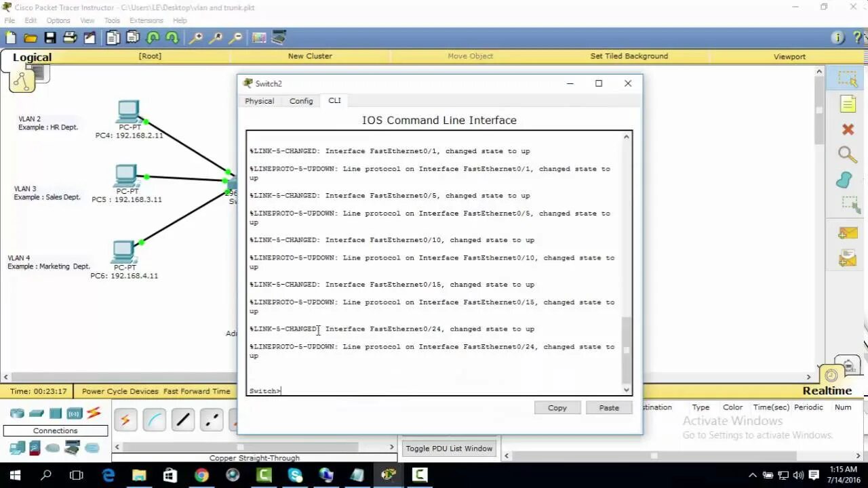Click the Zoom In magnifier icon
Image resolution: width=868 pixels, height=488 pixels.
196,38
